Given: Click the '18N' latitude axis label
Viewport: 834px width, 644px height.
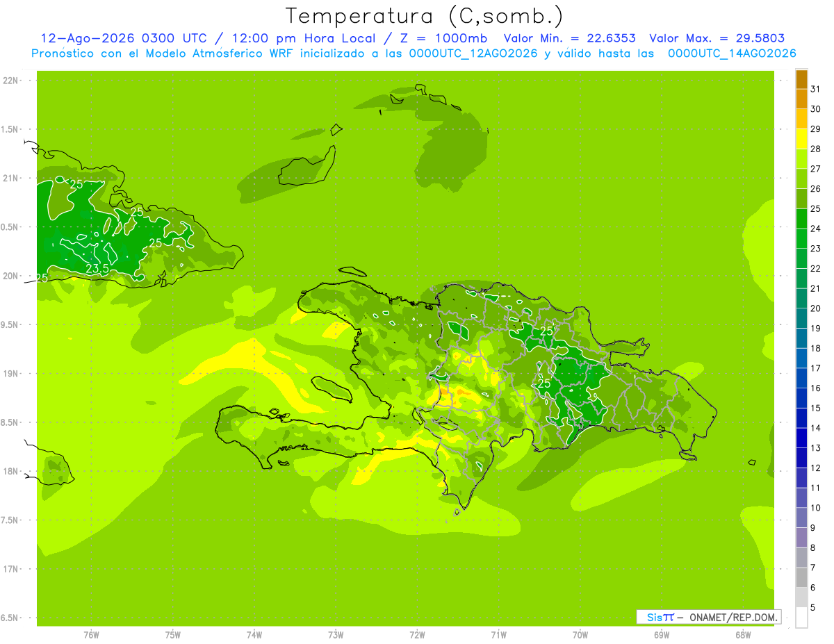Looking at the screenshot, I should point(10,471).
